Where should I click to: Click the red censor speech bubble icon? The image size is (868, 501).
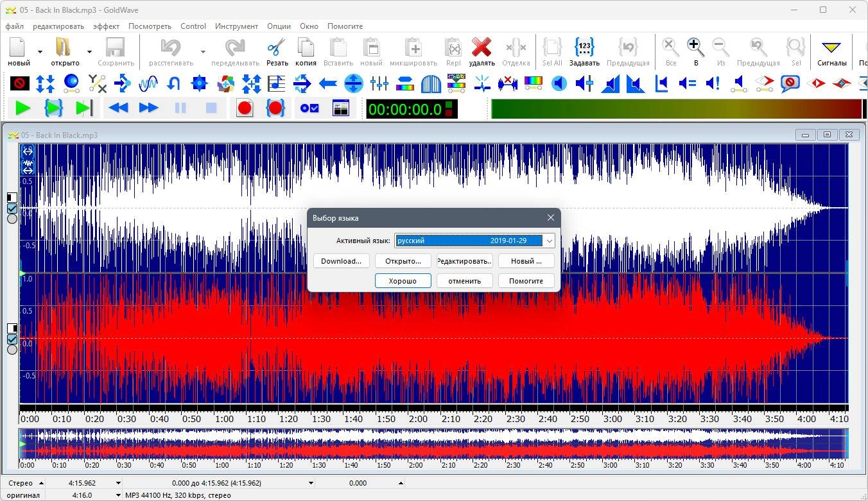tap(790, 83)
